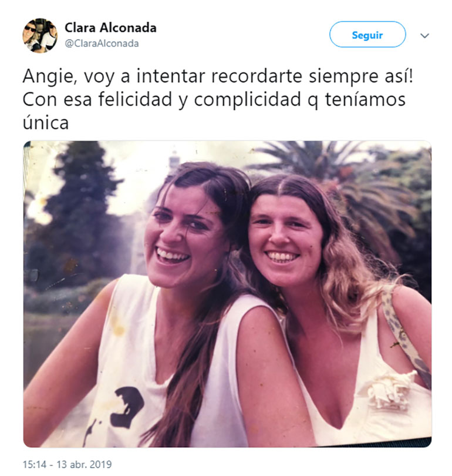Click the word "única" in the tweet
This screenshot has width=452, height=476.
(46, 123)
